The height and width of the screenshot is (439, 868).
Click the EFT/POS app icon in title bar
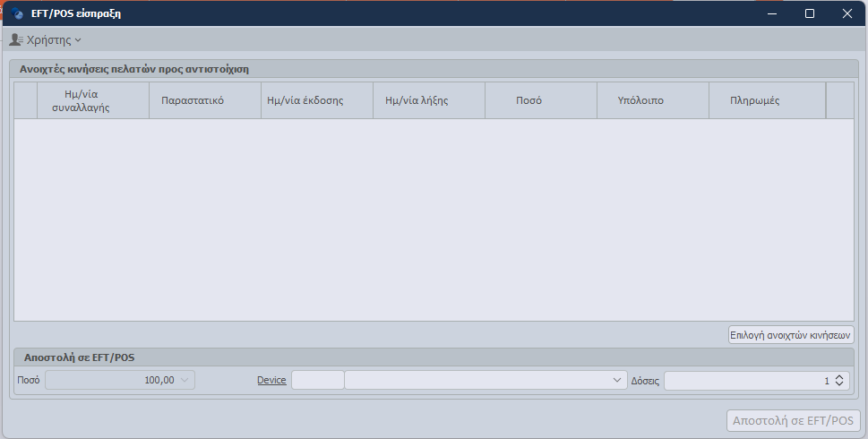(18, 13)
